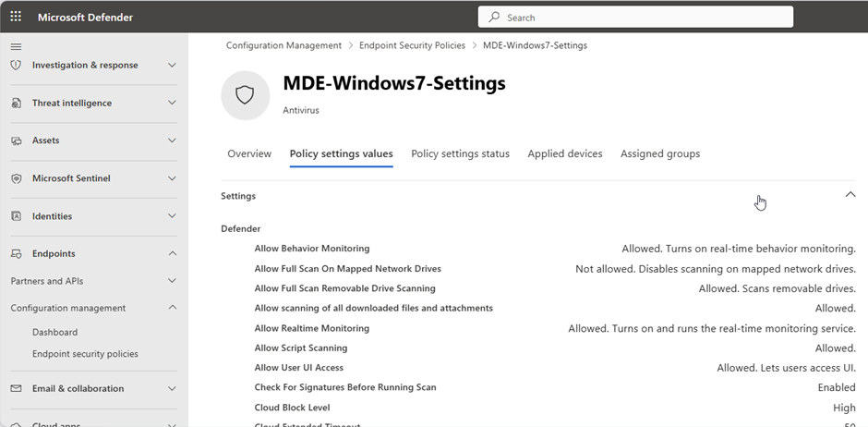Collapse the Settings section chevron
868x427 pixels.
pyautogui.click(x=850, y=194)
